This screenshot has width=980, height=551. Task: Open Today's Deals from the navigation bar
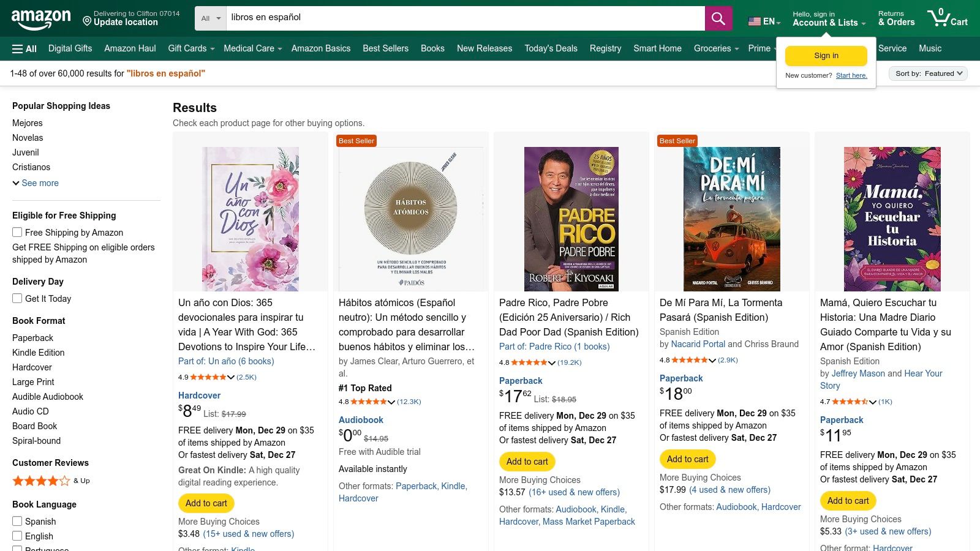point(550,48)
